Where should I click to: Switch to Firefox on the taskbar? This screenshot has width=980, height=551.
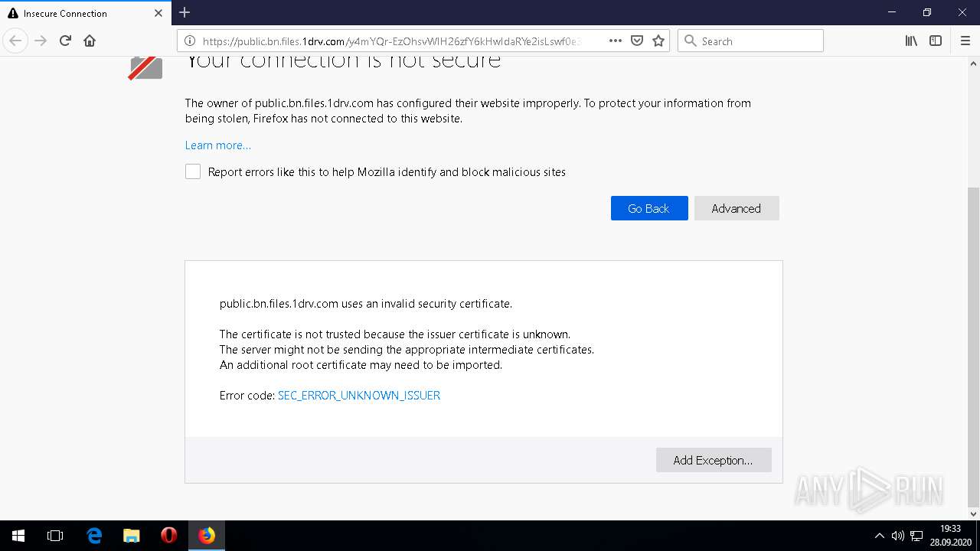(207, 536)
